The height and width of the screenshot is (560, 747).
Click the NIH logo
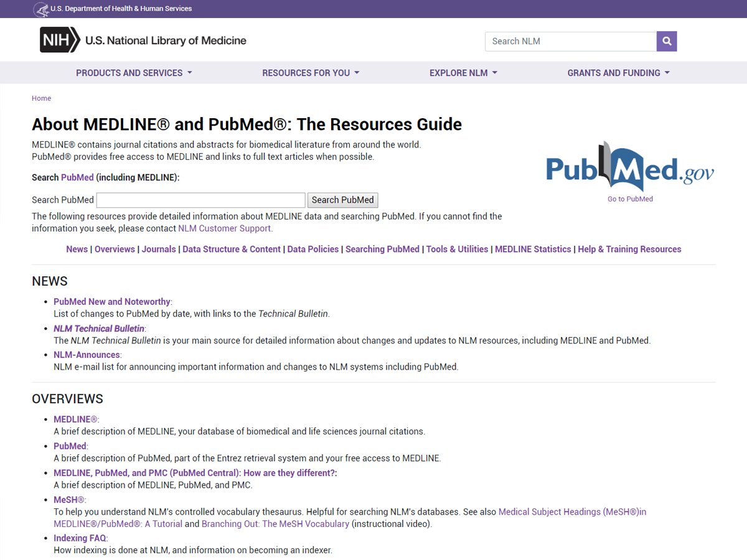(x=59, y=40)
